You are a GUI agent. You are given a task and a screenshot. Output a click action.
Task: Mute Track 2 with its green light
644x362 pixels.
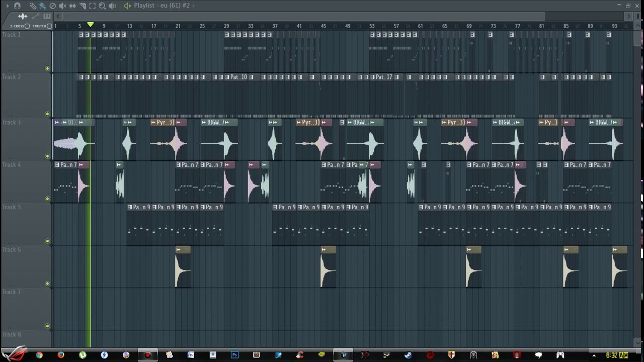[47, 114]
